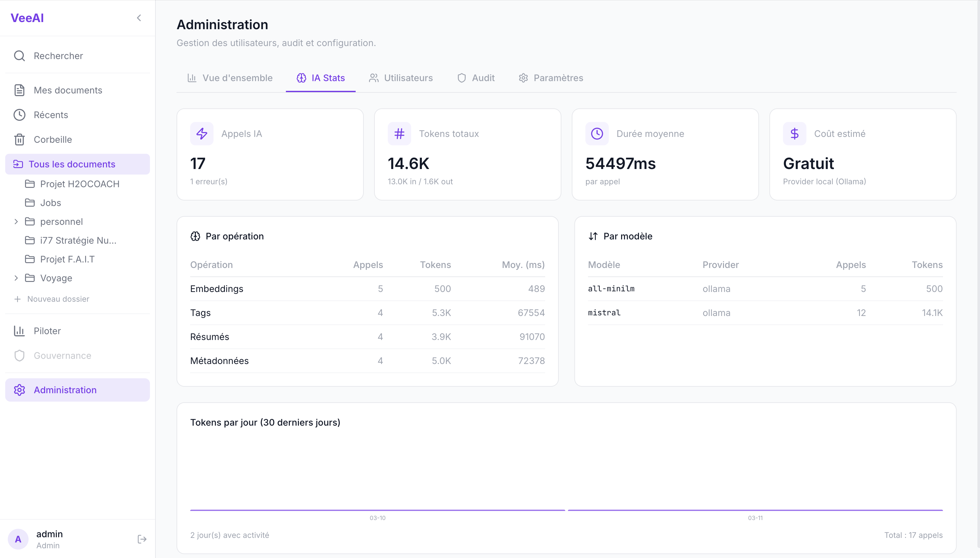The image size is (980, 558).
Task: Click the Piloter chart icon
Action: 19,331
